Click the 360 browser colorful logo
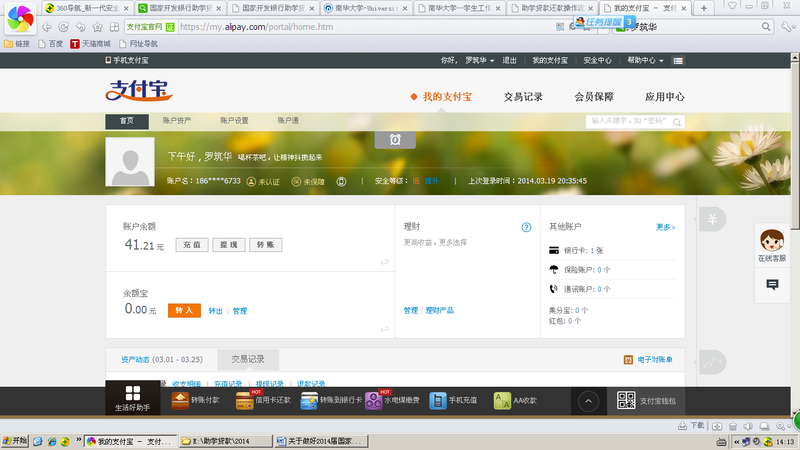The width and height of the screenshot is (800, 450). point(20,18)
